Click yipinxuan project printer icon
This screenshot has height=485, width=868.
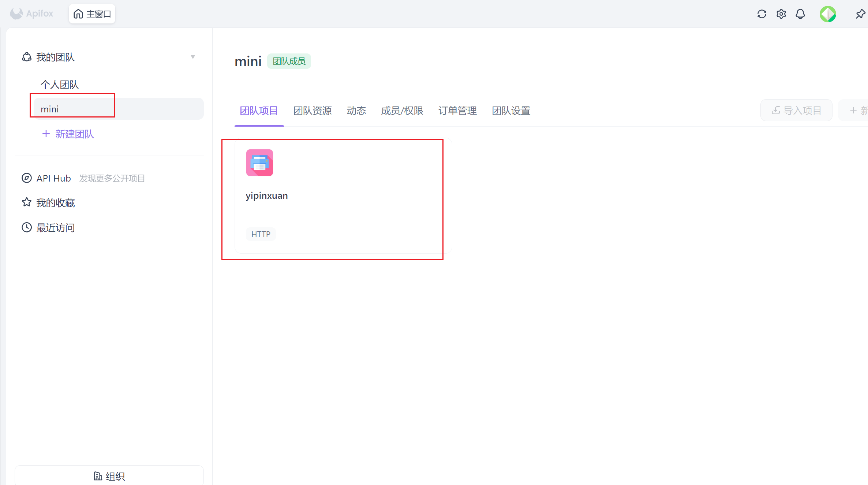click(259, 163)
